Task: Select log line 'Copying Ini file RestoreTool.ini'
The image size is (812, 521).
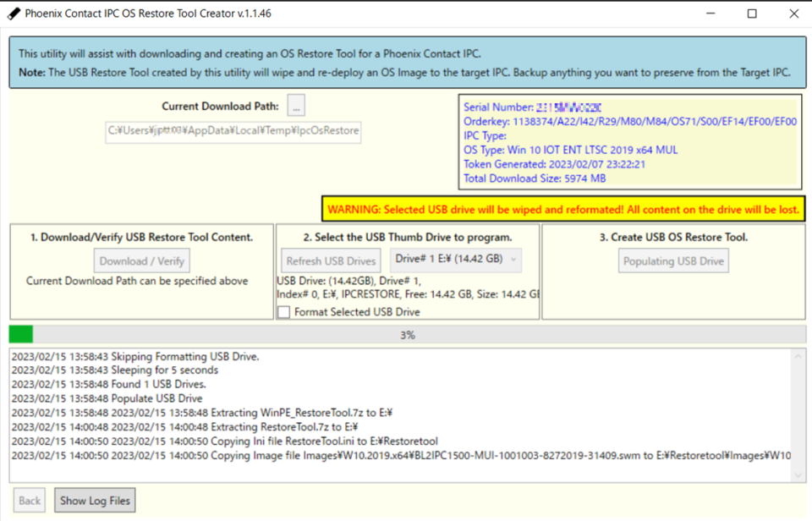Action: [x=225, y=441]
